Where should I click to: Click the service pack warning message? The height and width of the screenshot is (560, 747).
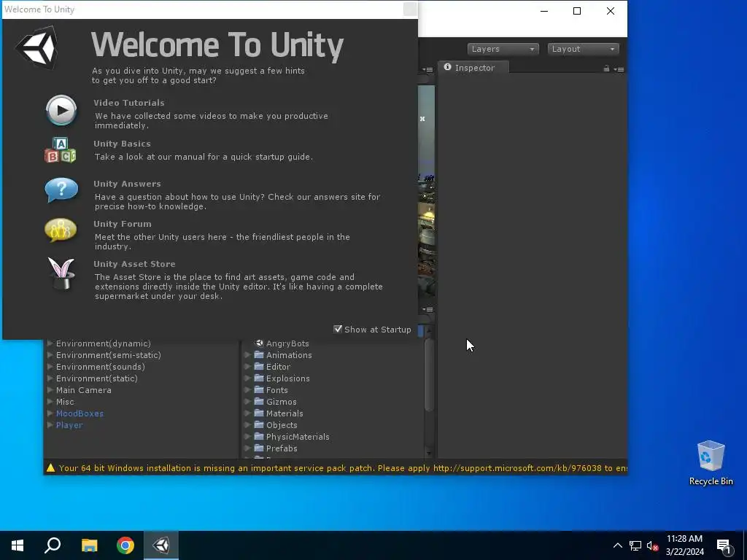343,468
